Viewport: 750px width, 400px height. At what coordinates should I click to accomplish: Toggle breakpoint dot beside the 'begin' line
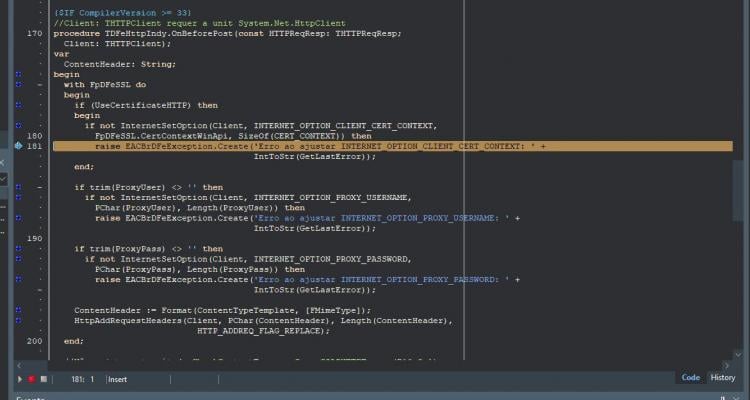(18, 75)
